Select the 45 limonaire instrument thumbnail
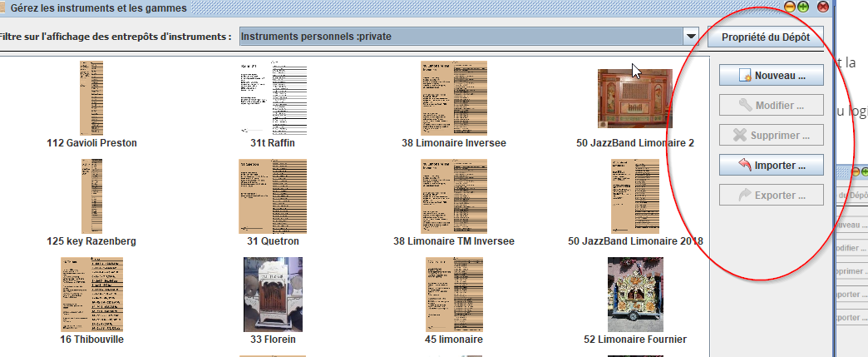 click(453, 295)
